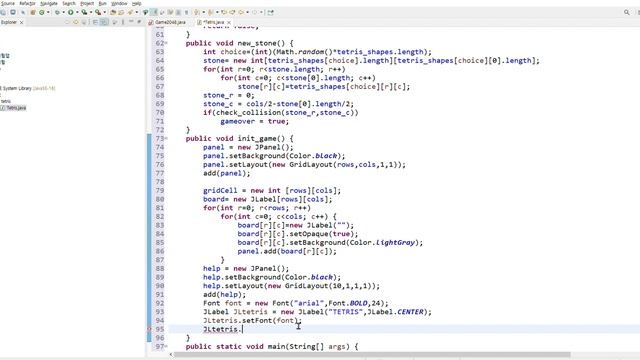This screenshot has width=640, height=360.
Task: Place cursor after 'JLtetris.' on line 95
Action: point(243,329)
